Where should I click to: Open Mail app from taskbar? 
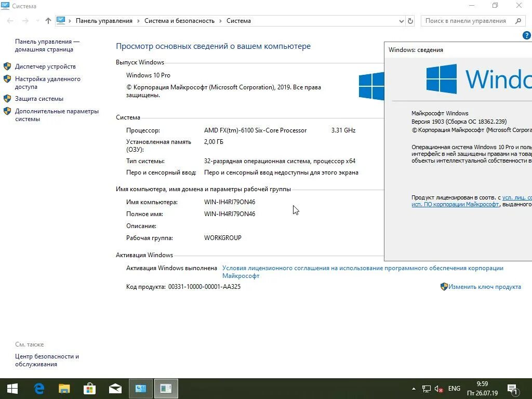coord(115,389)
